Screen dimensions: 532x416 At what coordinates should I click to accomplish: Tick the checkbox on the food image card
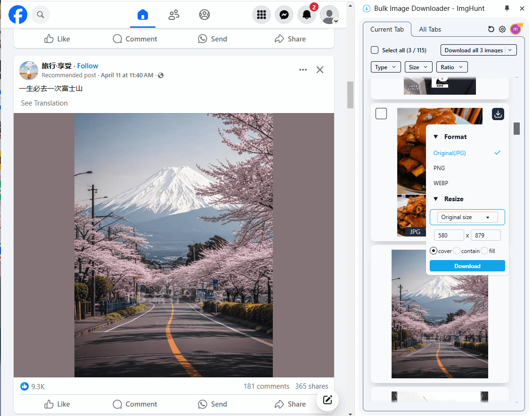pyautogui.click(x=381, y=113)
